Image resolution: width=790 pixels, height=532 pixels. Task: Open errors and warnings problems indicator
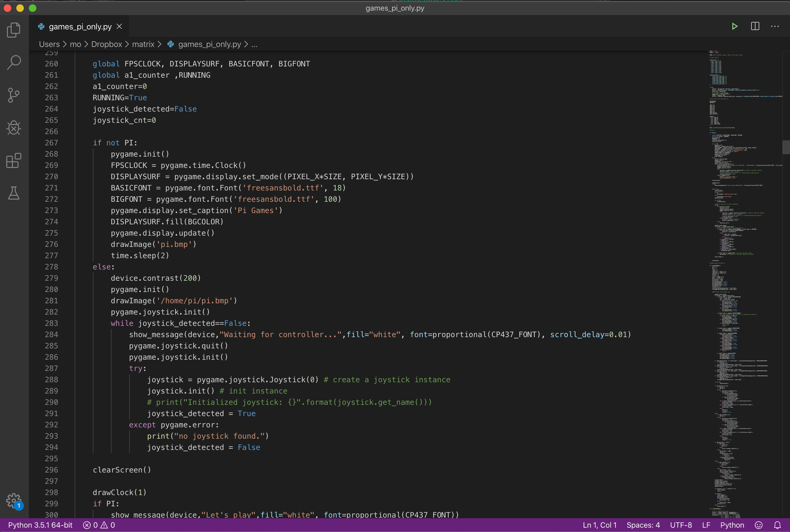point(99,525)
